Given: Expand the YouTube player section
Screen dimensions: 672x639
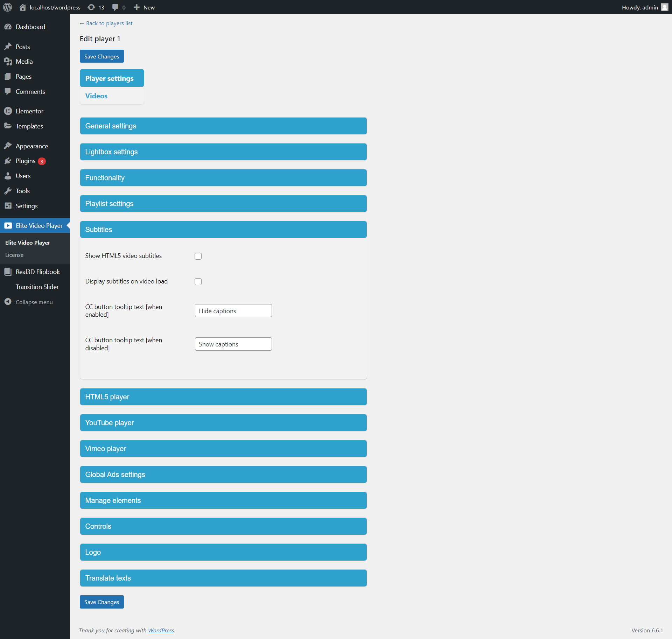Looking at the screenshot, I should (x=223, y=423).
